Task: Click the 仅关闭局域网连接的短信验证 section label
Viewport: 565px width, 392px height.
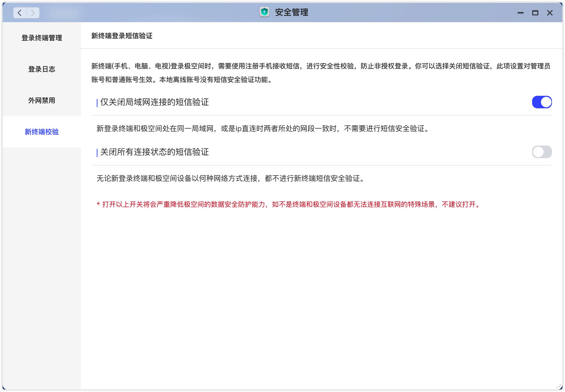Action: [155, 102]
